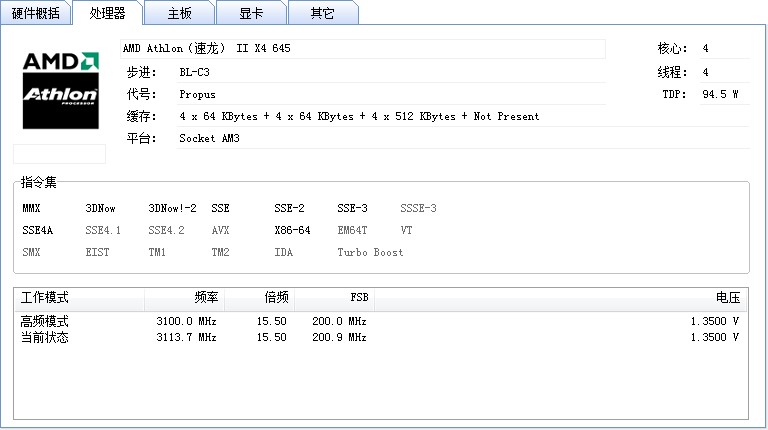Image resolution: width=768 pixels, height=430 pixels.
Task: Open the 其它 tab
Action: click(x=323, y=13)
